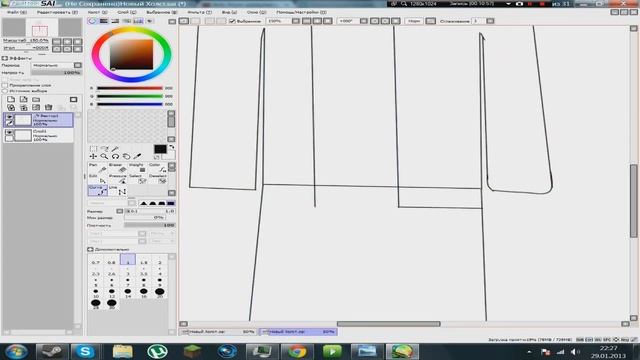
Task: Open the Фильтр menu
Action: coord(200,12)
